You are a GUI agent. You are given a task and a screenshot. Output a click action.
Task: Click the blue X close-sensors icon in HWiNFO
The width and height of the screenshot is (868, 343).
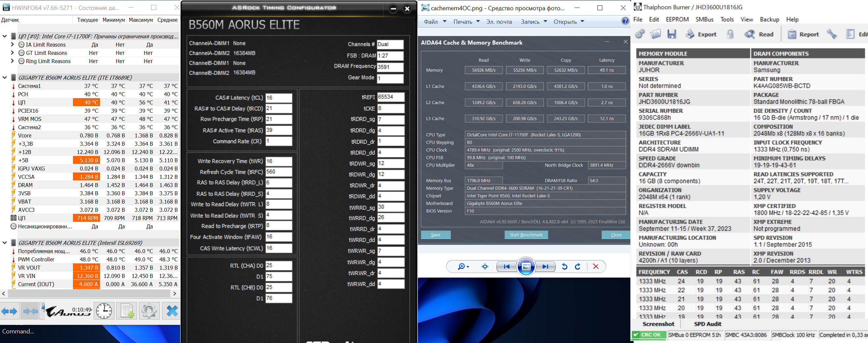[x=172, y=311]
